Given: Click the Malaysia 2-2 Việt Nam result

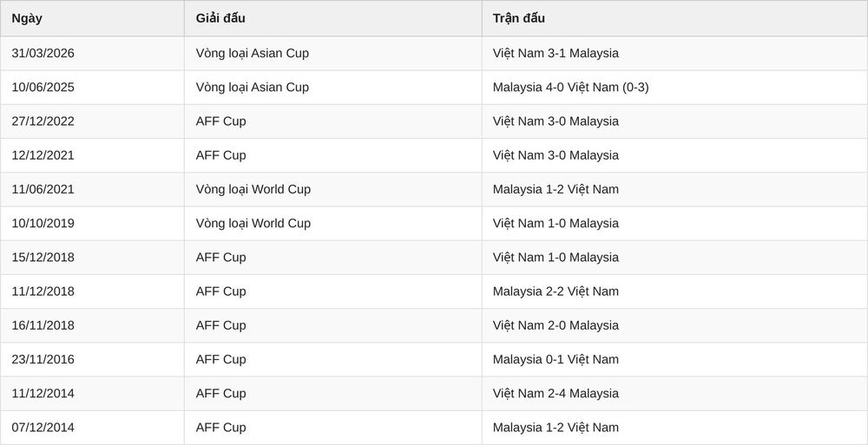Looking at the screenshot, I should 674,291.
